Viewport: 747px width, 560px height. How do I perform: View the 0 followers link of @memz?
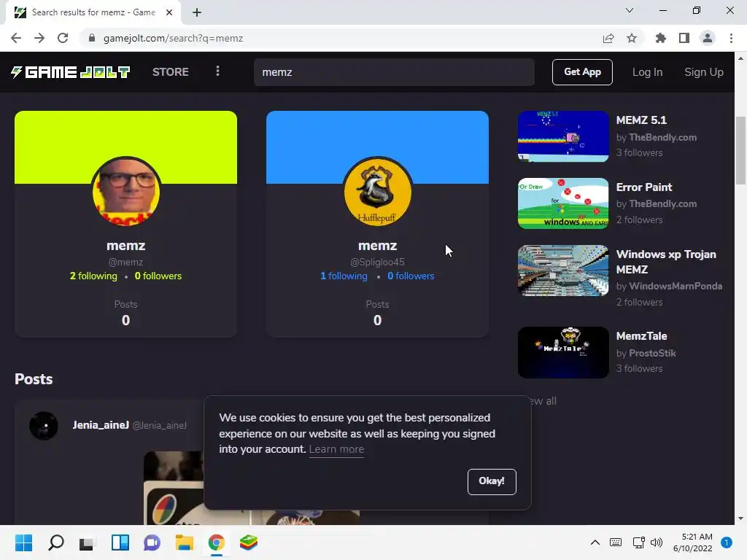[x=158, y=276]
